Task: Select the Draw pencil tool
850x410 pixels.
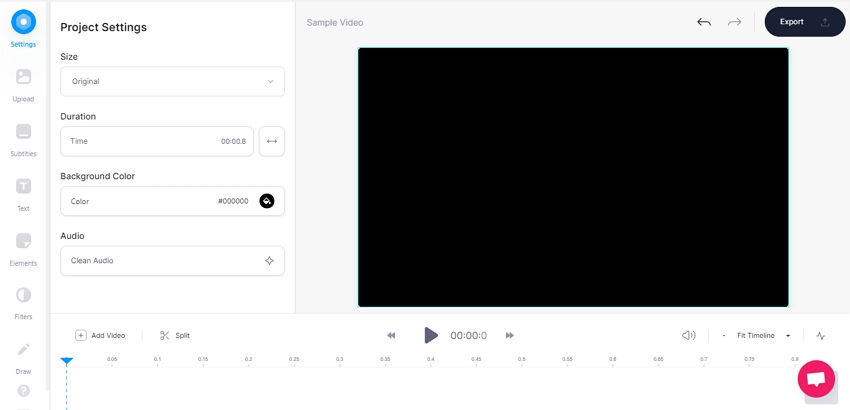Action: pos(23,357)
